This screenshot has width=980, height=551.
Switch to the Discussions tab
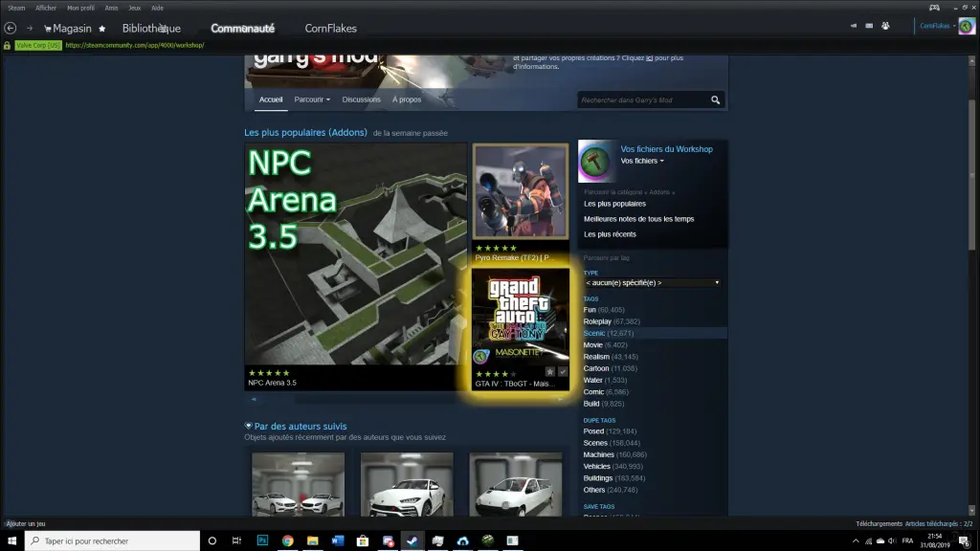(361, 99)
